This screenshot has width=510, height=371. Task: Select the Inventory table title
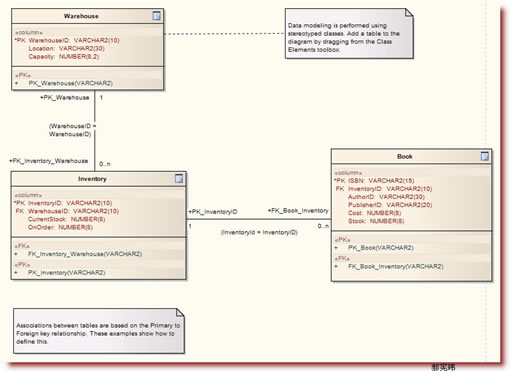point(92,179)
